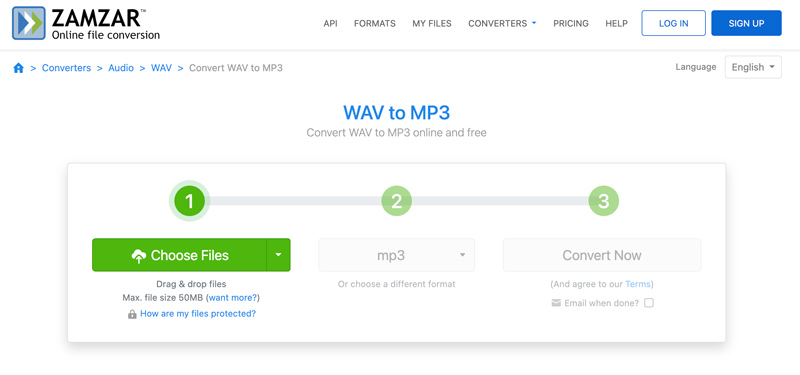Open the Pricing page
The height and width of the screenshot is (375, 800).
[x=571, y=23]
